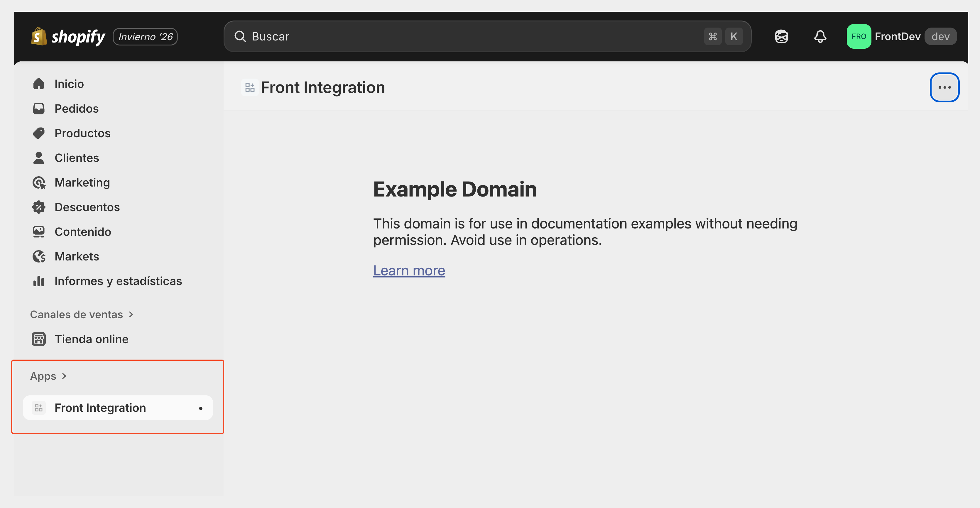Click the Productos tag icon
The image size is (980, 508).
pyautogui.click(x=39, y=133)
